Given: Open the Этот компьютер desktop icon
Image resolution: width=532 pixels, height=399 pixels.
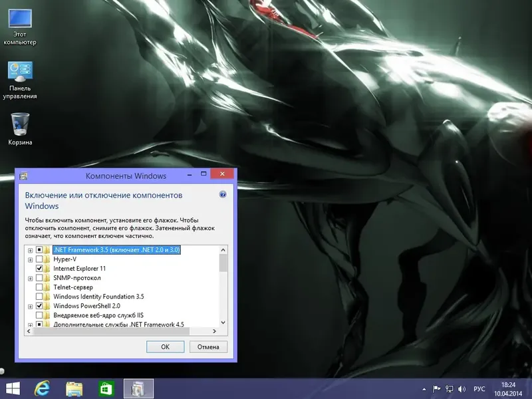Looking at the screenshot, I should (x=20, y=27).
